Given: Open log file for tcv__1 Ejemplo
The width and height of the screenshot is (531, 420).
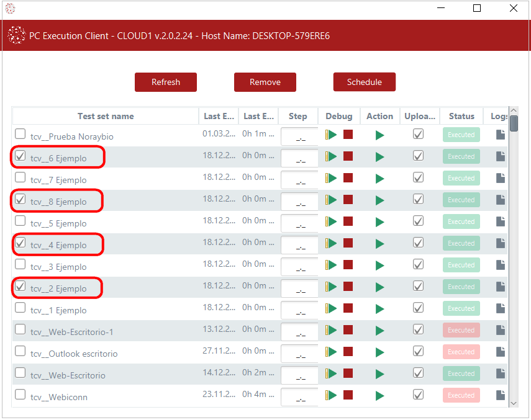Looking at the screenshot, I should click(500, 309).
